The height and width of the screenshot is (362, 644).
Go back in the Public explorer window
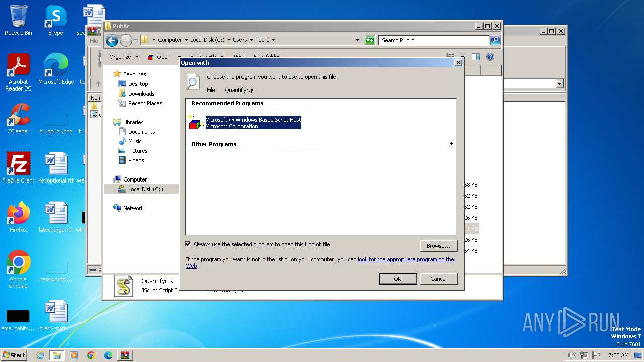point(112,40)
